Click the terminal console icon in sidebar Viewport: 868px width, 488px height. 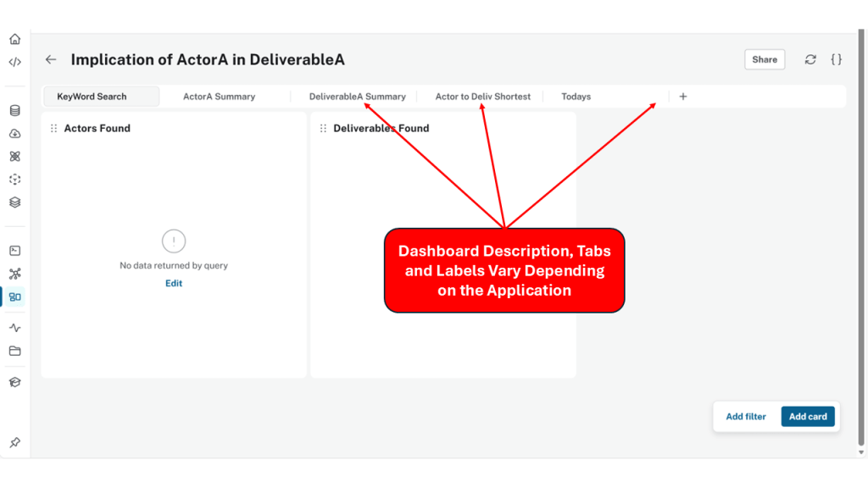click(14, 251)
